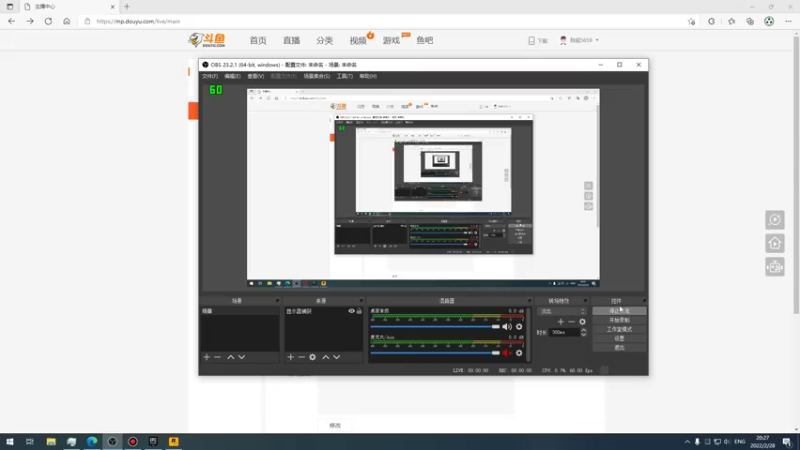Screen dimensions: 800x450
Task: Open browser favorites star icon
Action: point(732,21)
